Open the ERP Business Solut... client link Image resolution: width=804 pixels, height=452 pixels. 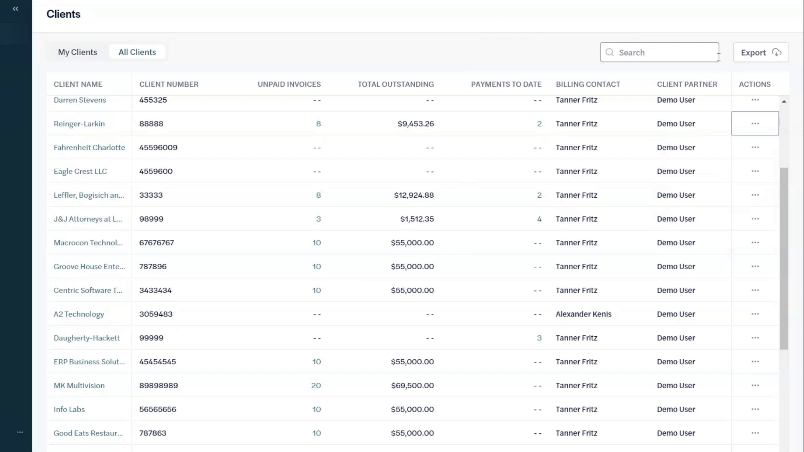[89, 362]
